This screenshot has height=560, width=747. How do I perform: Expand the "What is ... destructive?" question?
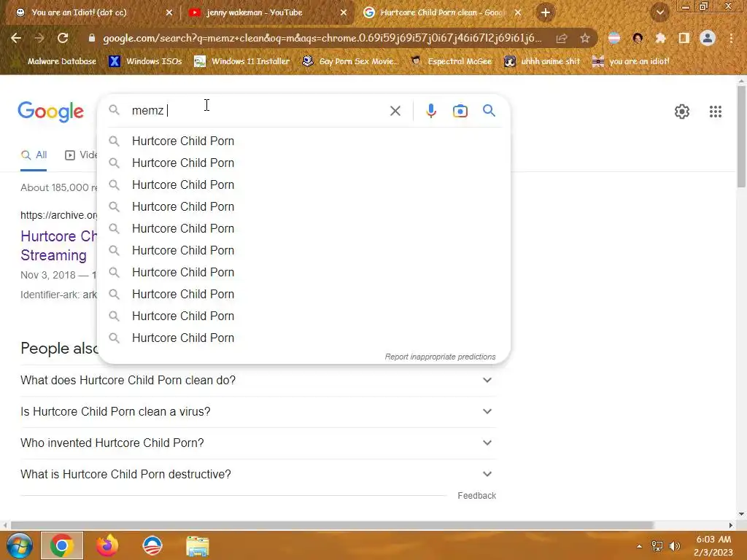click(x=258, y=474)
